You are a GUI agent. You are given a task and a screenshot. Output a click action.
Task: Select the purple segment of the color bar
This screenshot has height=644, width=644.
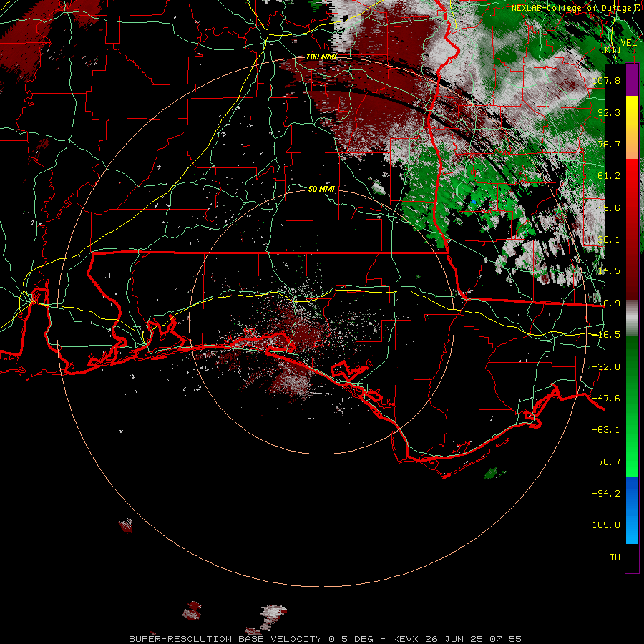pos(632,80)
